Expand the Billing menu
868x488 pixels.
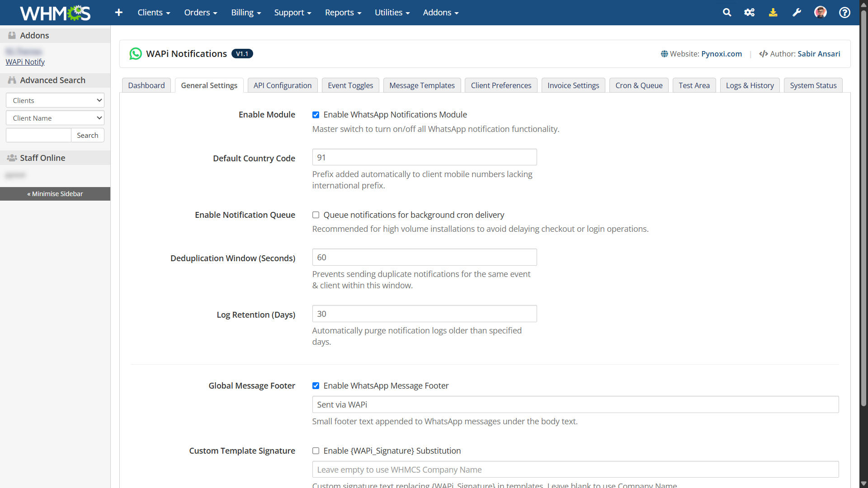pos(246,13)
